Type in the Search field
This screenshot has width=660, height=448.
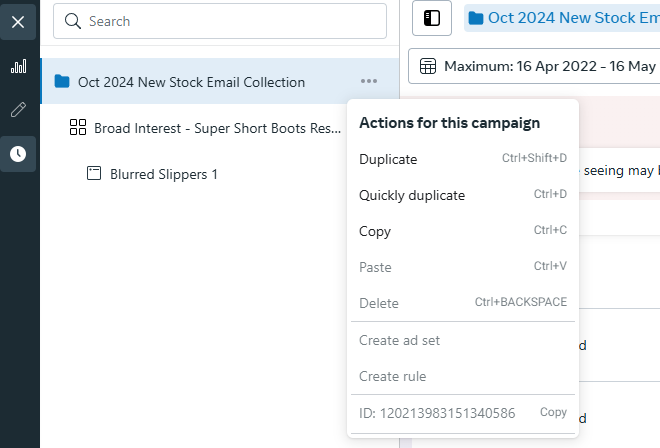[230, 21]
